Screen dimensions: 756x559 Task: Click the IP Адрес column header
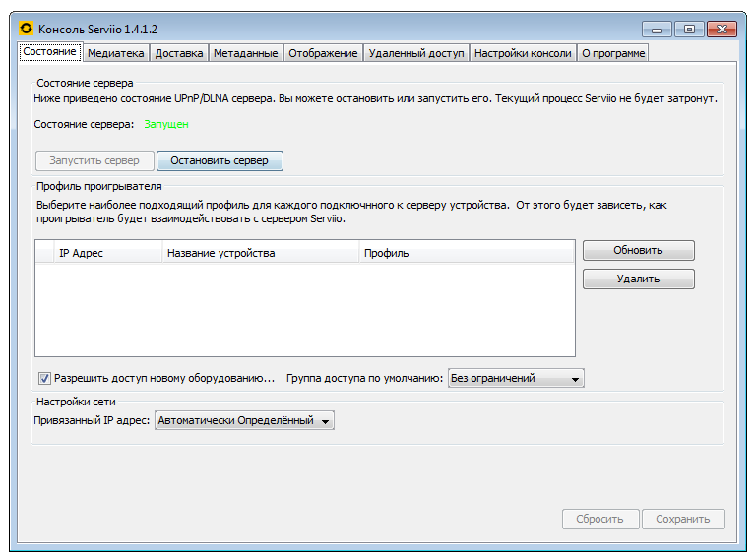[108, 253]
